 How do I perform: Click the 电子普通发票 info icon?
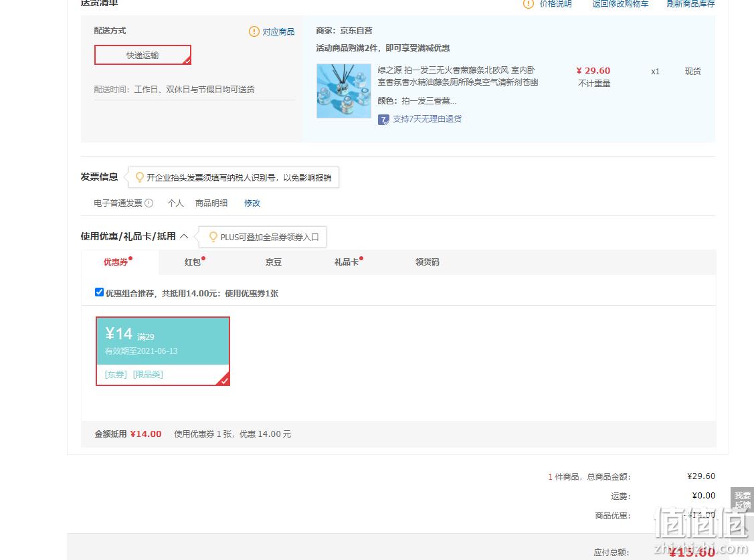(149, 203)
